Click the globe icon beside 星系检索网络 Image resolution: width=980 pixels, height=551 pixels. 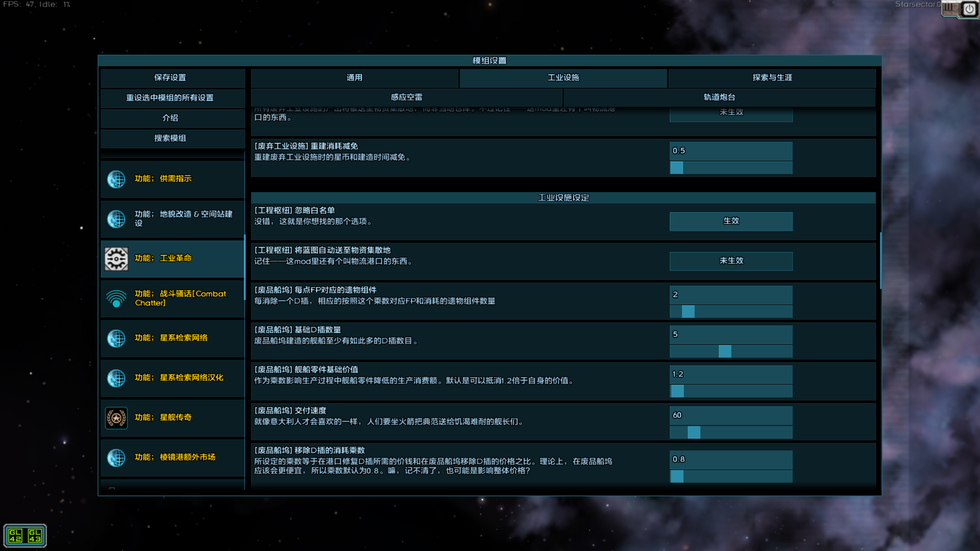(116, 338)
